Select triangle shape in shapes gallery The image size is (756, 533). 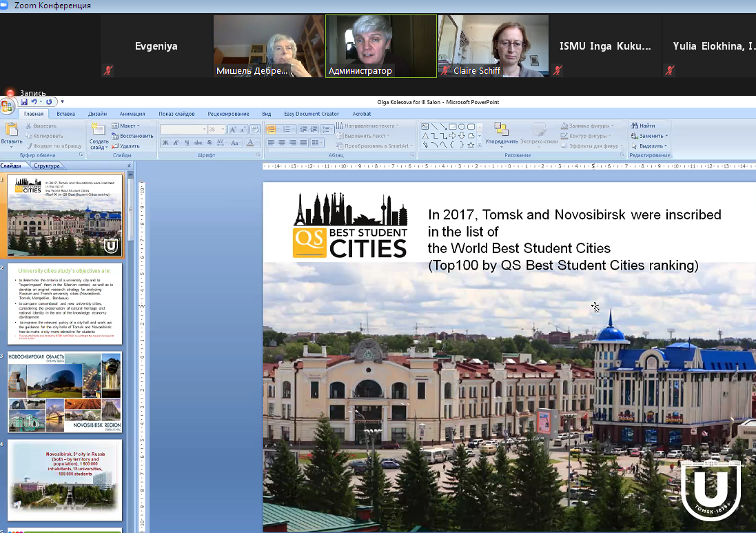coord(425,136)
